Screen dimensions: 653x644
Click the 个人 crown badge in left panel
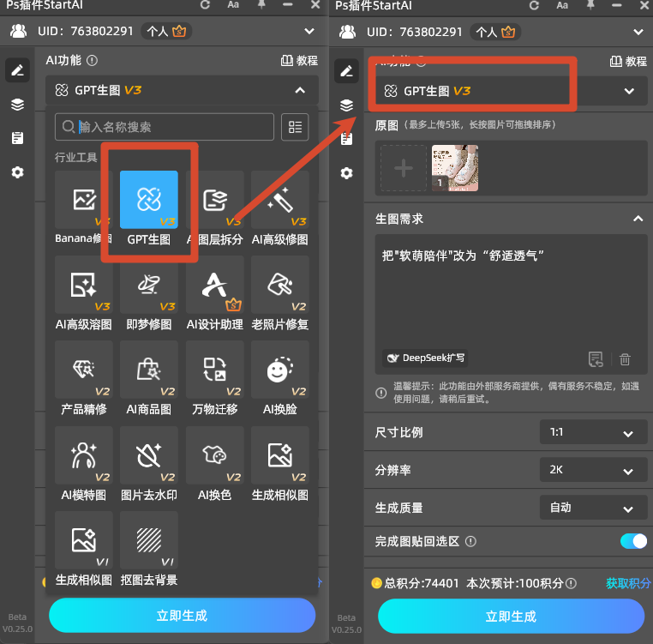tap(166, 31)
